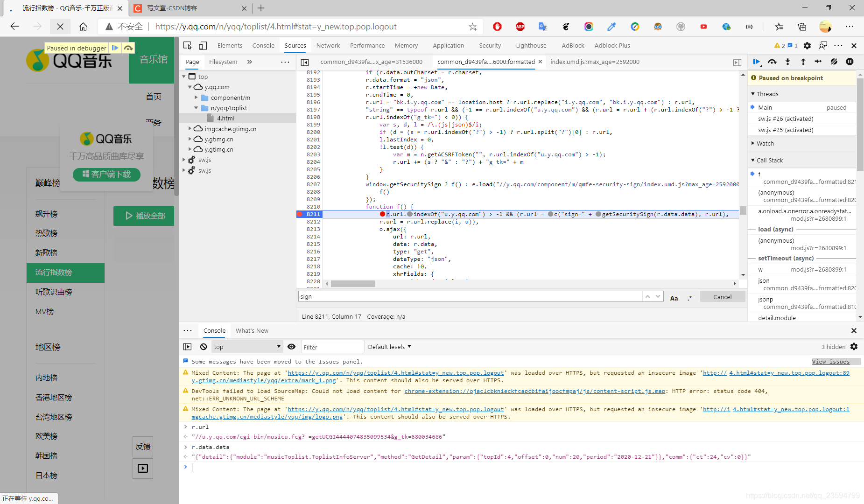Activate the inspect element picker icon

188,45
